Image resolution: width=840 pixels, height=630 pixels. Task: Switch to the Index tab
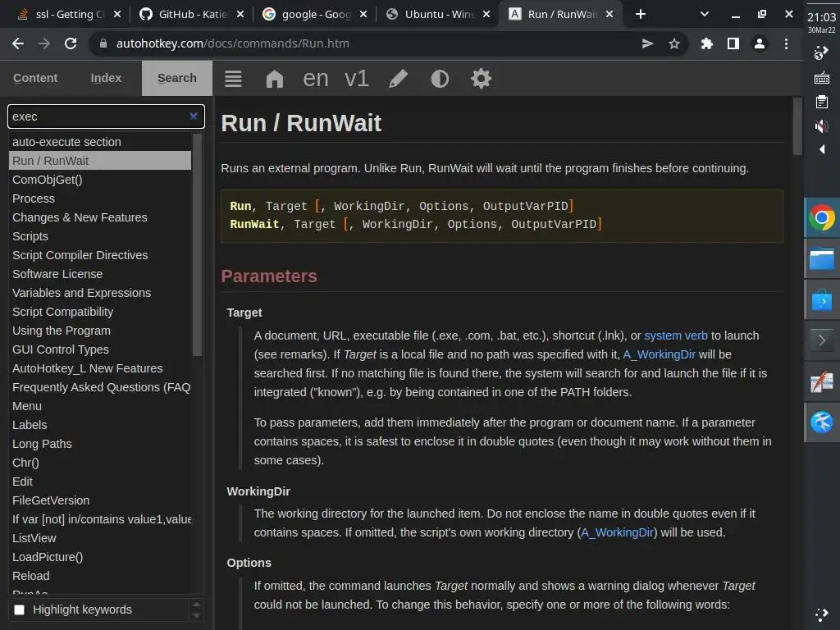pos(106,78)
